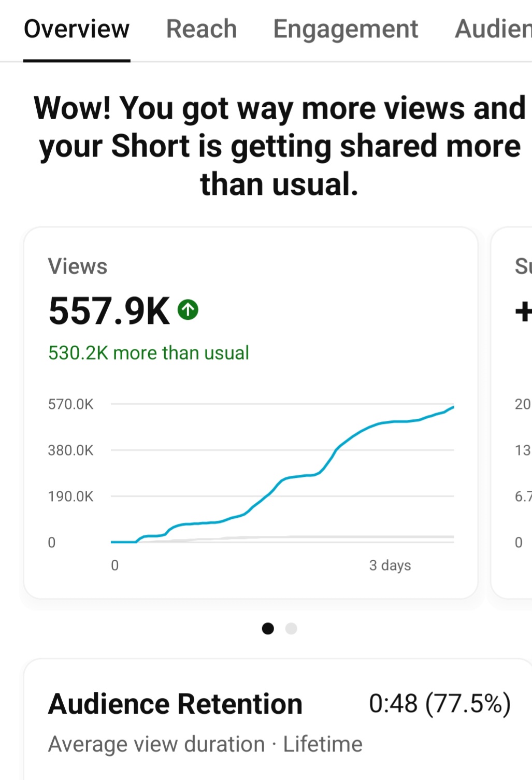Open the Overview tab
This screenshot has height=780, width=532.
pos(77,29)
